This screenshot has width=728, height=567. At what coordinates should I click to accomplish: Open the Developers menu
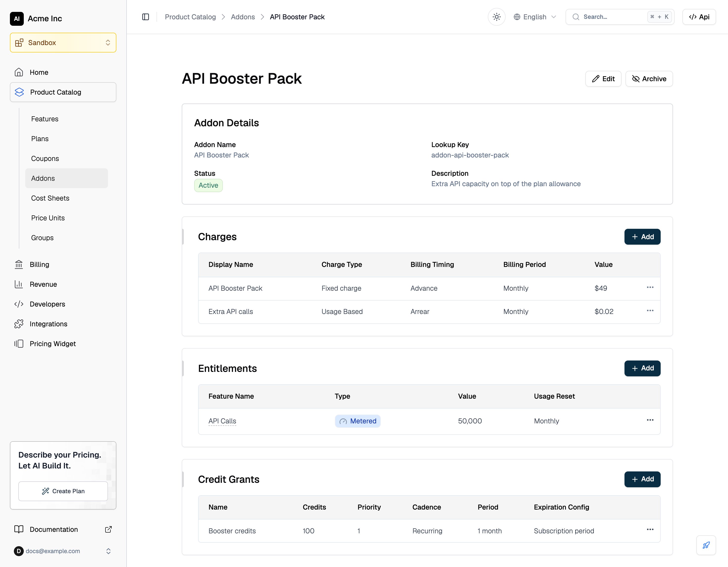(63, 304)
